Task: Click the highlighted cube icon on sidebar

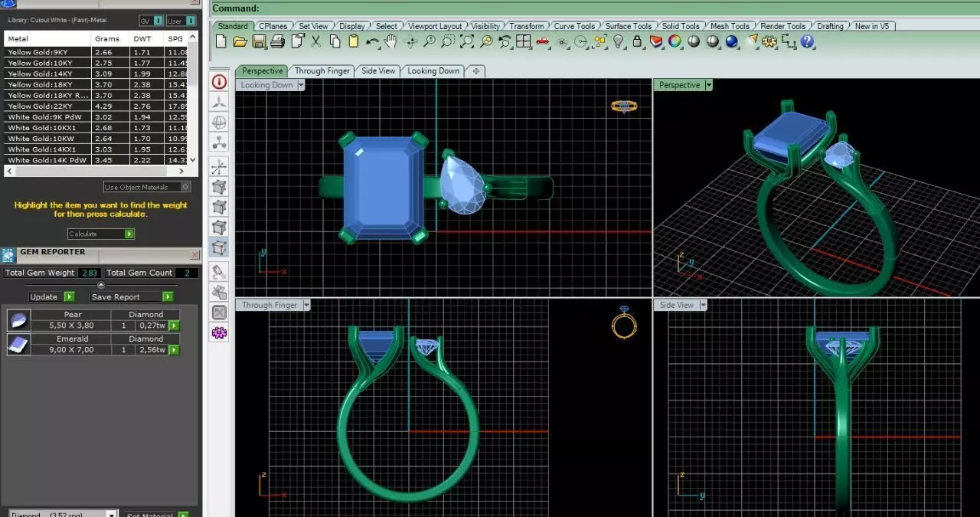Action: 219,248
